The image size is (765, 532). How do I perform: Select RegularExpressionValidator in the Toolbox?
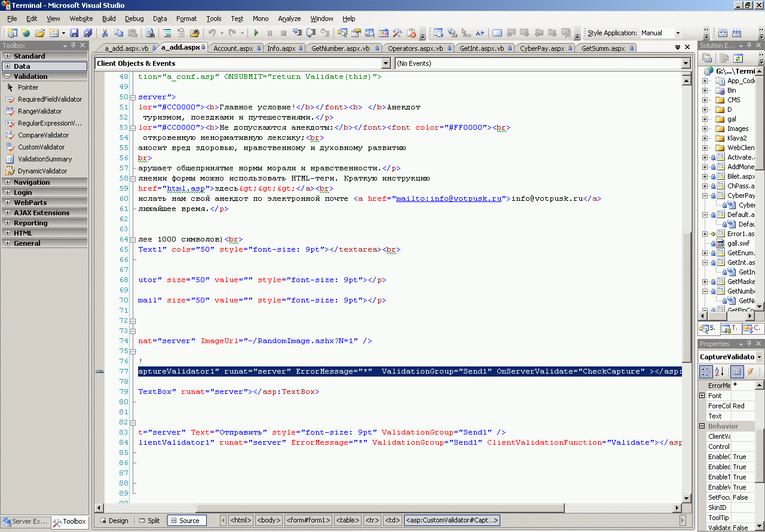click(50, 123)
